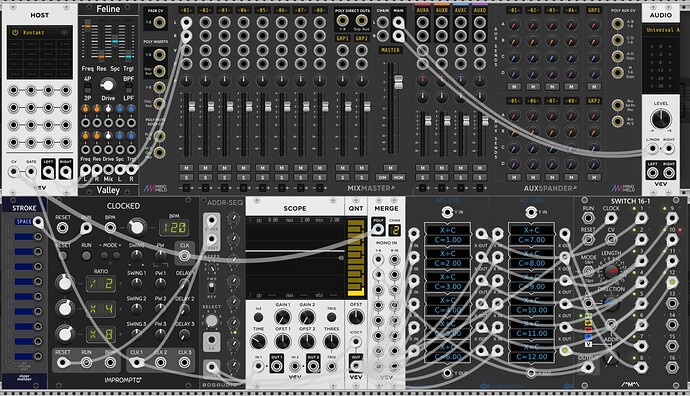Click the Clocked DELAY 3 knob
Image resolution: width=690 pixels, height=396 pixels.
184,334
